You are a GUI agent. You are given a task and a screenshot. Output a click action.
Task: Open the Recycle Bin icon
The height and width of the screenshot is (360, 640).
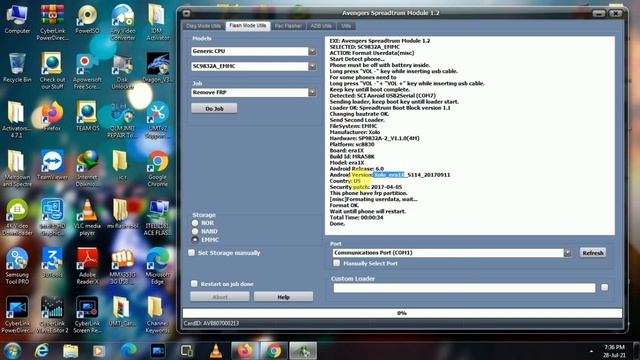[x=17, y=68]
